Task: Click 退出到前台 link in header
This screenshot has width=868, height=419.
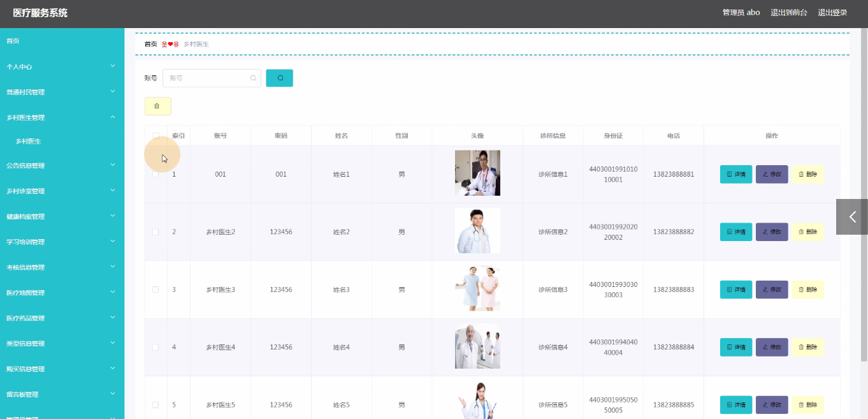Action: coord(788,13)
